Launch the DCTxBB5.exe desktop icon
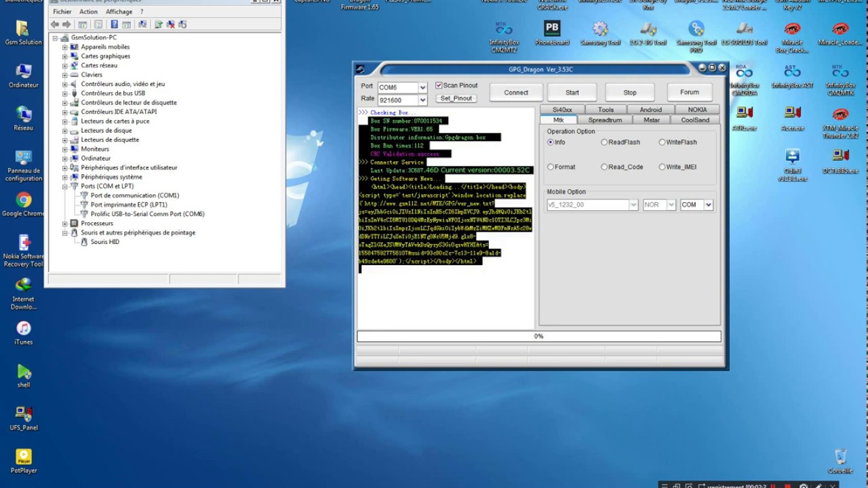Image resolution: width=868 pixels, height=488 pixels. (x=840, y=161)
